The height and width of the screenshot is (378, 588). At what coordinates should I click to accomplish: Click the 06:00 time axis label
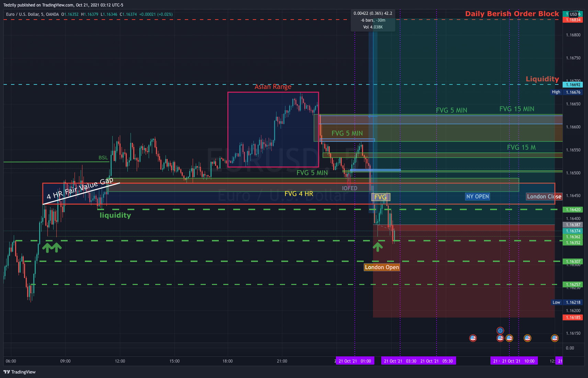click(11, 361)
